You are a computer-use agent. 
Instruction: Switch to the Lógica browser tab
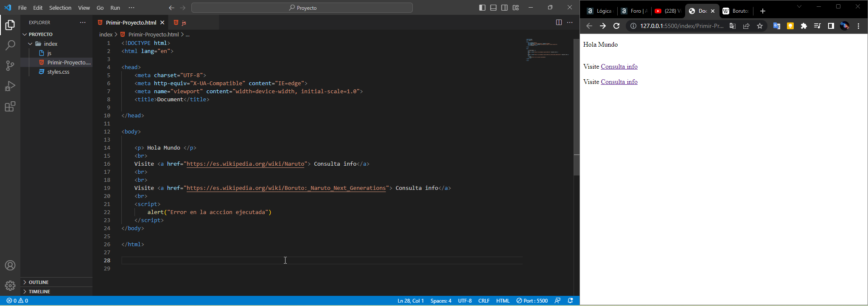(x=599, y=11)
